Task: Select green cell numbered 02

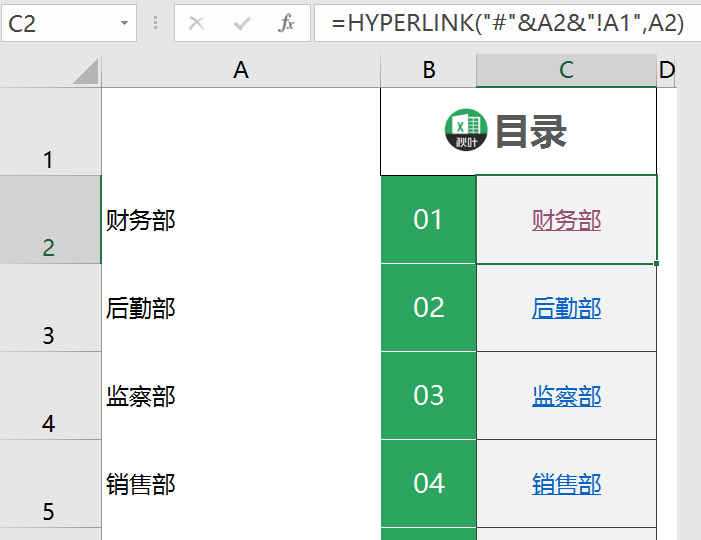Action: pyautogui.click(x=428, y=308)
